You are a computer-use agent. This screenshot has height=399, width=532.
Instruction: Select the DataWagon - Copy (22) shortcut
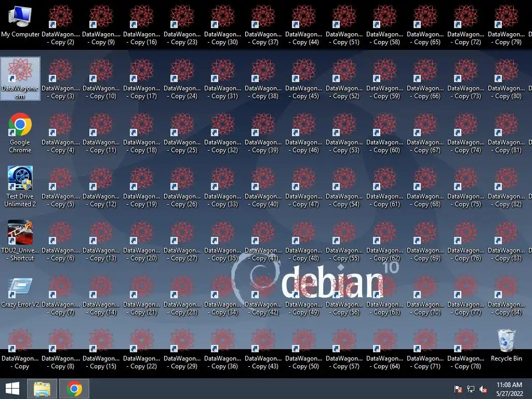(141, 349)
